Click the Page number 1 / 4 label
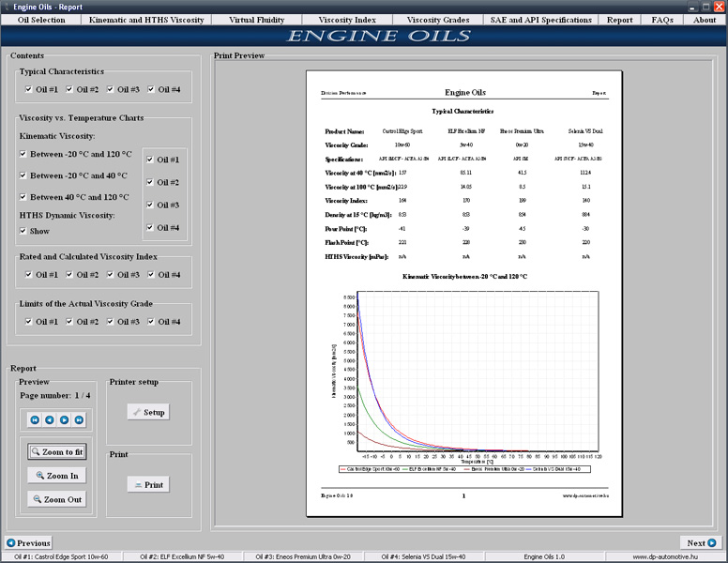The image size is (728, 563). (x=55, y=395)
